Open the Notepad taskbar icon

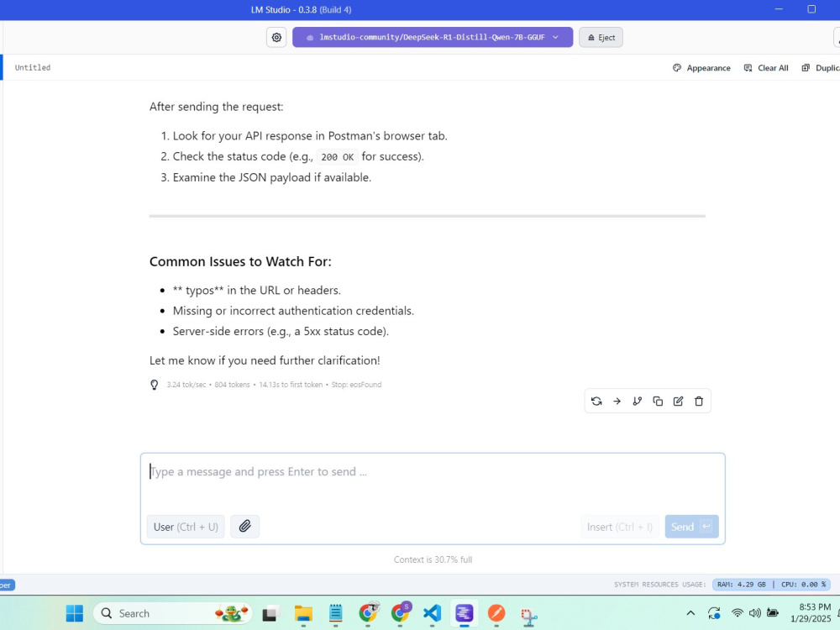[335, 613]
